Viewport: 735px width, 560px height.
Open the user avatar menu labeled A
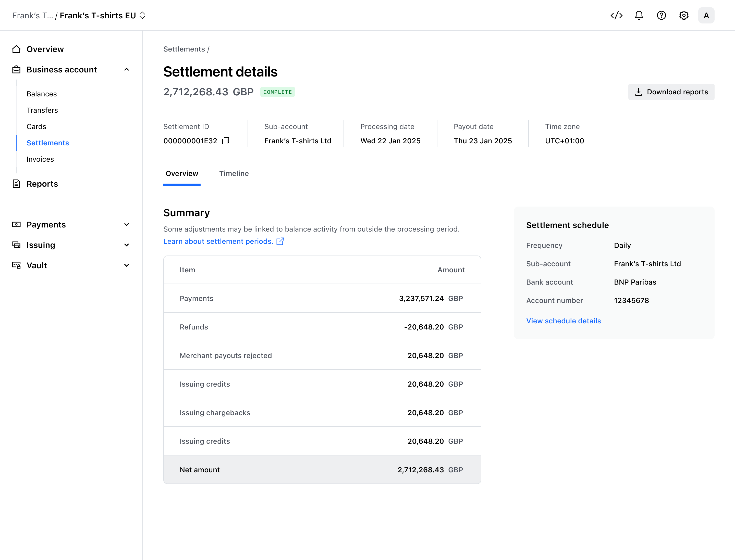tap(706, 15)
